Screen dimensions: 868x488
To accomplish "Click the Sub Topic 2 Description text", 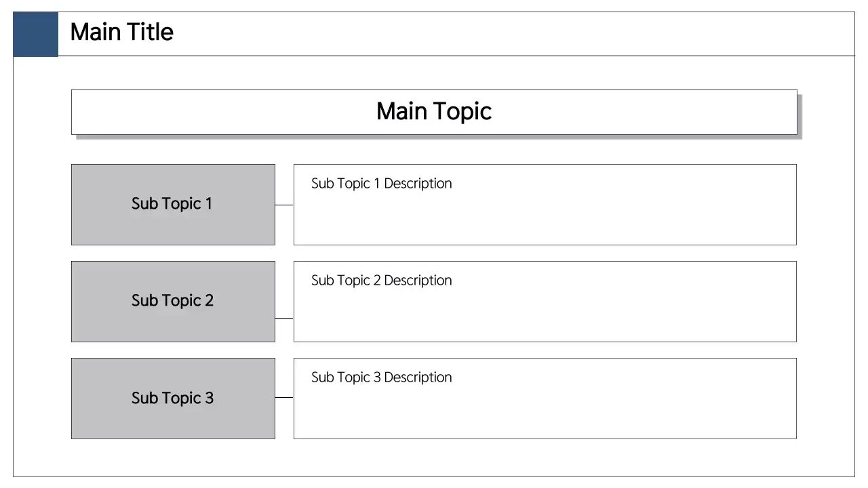I will pos(381,281).
